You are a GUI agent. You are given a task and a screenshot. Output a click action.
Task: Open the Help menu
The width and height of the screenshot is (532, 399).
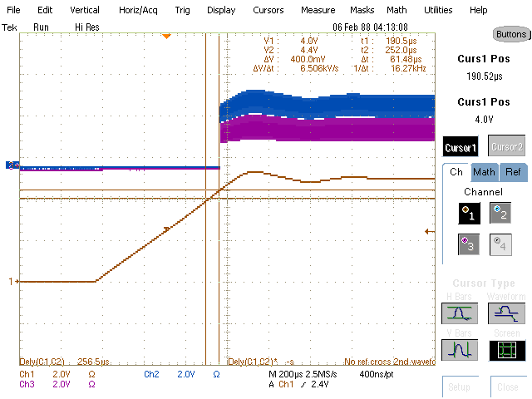(479, 10)
